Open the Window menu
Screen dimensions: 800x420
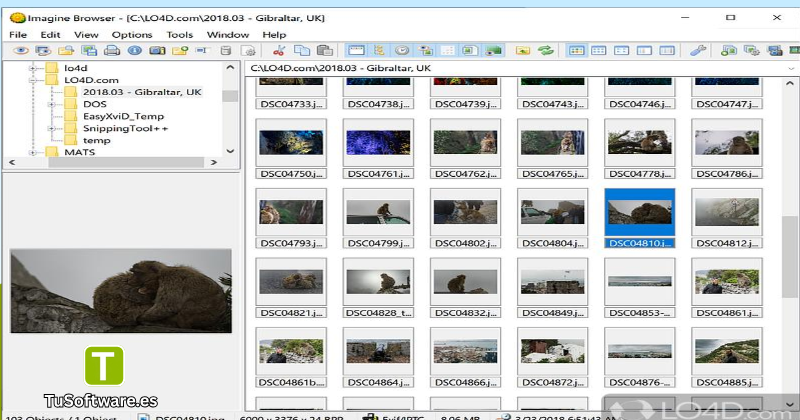pyautogui.click(x=228, y=35)
